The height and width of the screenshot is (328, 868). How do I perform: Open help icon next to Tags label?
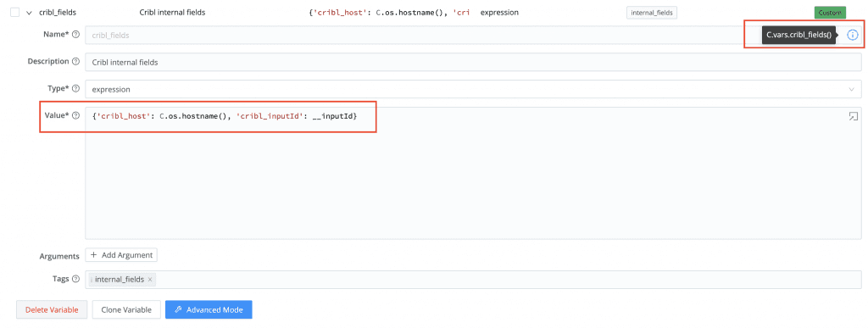coord(75,280)
